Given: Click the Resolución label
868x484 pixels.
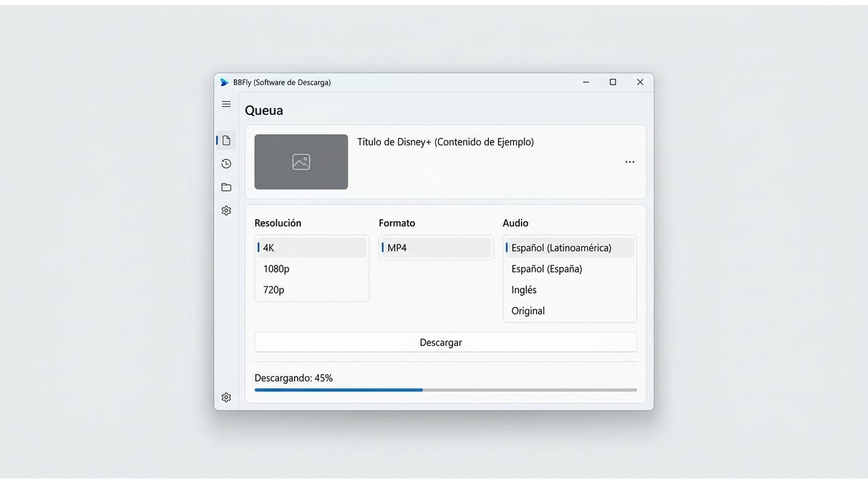Looking at the screenshot, I should coord(278,223).
